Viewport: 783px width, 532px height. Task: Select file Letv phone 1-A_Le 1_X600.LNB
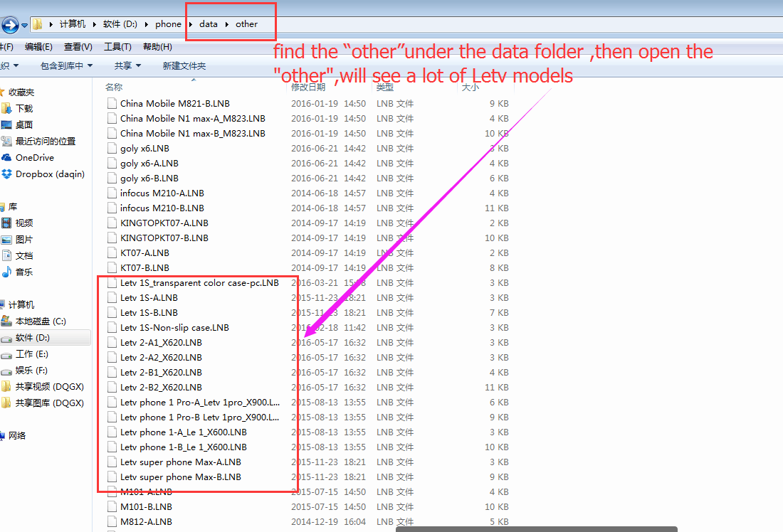[183, 432]
